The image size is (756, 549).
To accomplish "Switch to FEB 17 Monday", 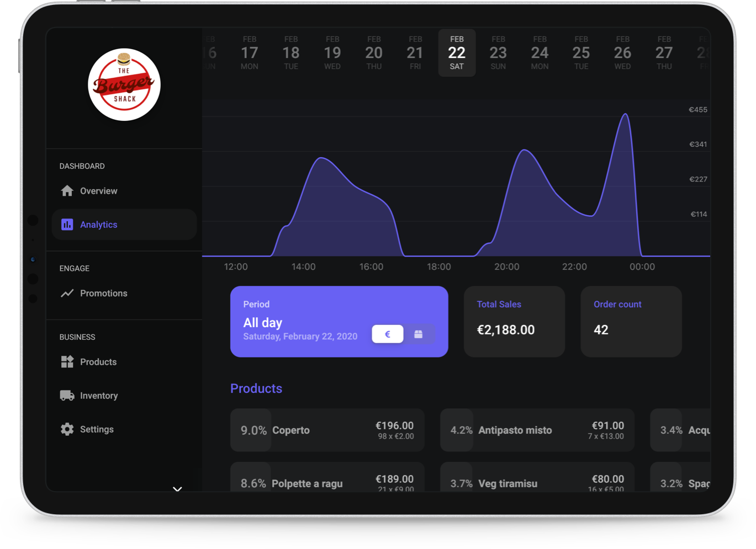I will [x=250, y=52].
